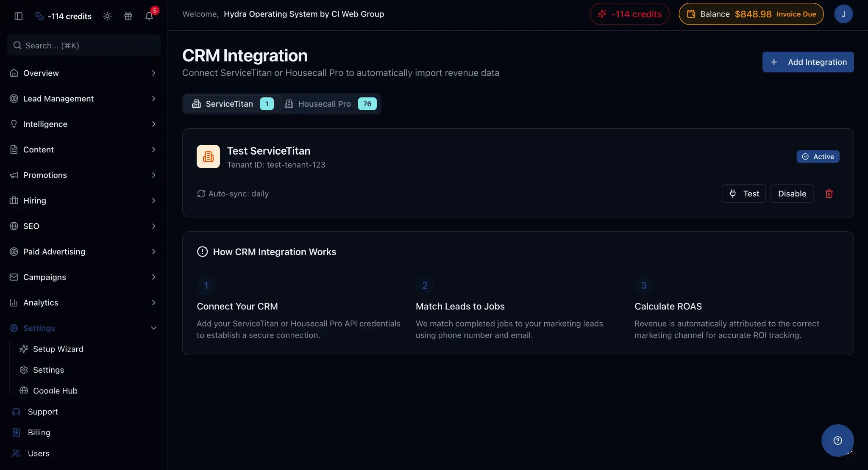Screen dimensions: 868x470
Task: Click Add Integration button
Action: [808, 62]
